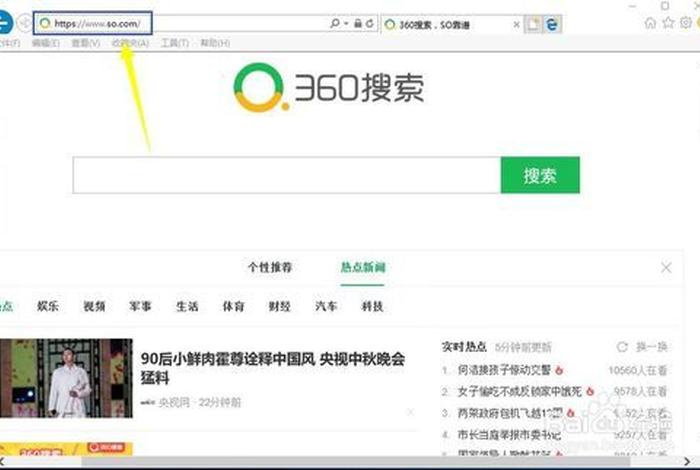Reload the page with refresh icon

[x=370, y=23]
